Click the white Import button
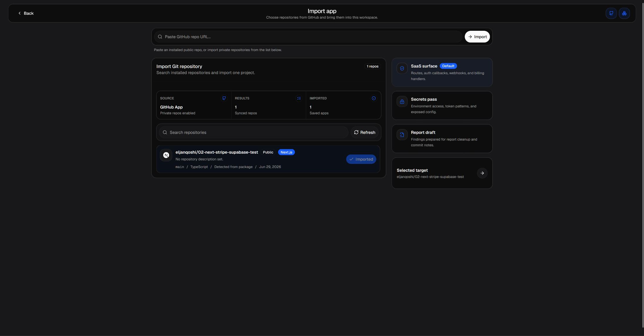The height and width of the screenshot is (336, 644). pos(477,37)
